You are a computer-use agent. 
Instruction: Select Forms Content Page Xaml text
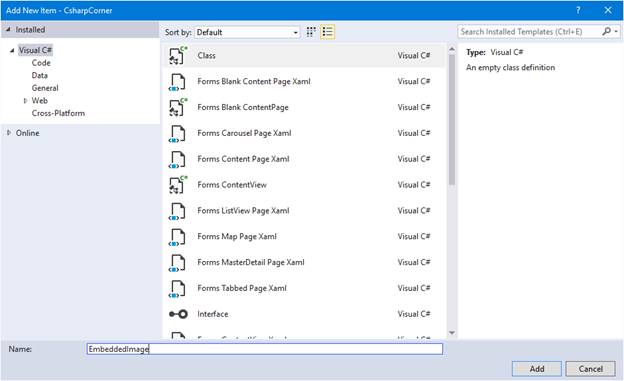point(243,159)
